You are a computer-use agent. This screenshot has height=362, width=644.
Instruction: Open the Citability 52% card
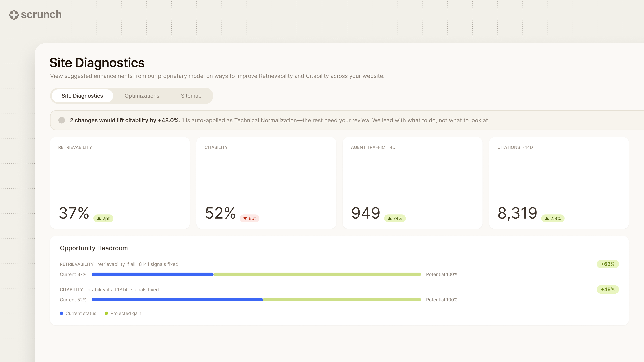pyautogui.click(x=266, y=183)
